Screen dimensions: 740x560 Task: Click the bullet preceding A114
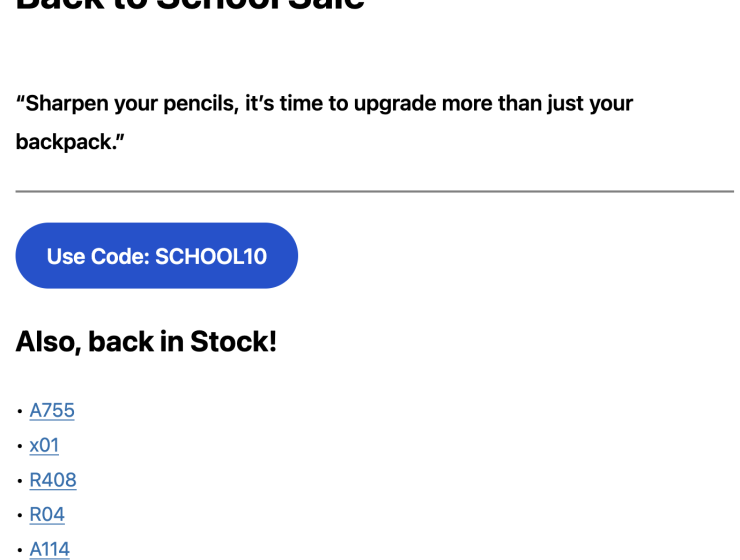click(20, 549)
